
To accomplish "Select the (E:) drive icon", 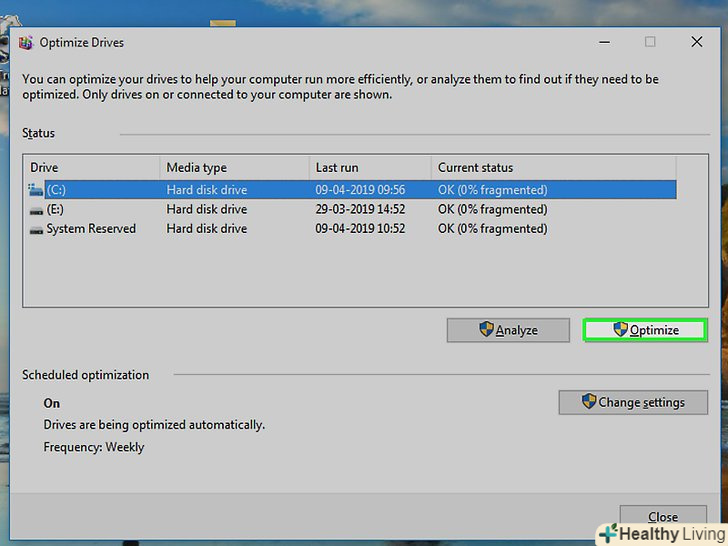I will click(36, 210).
